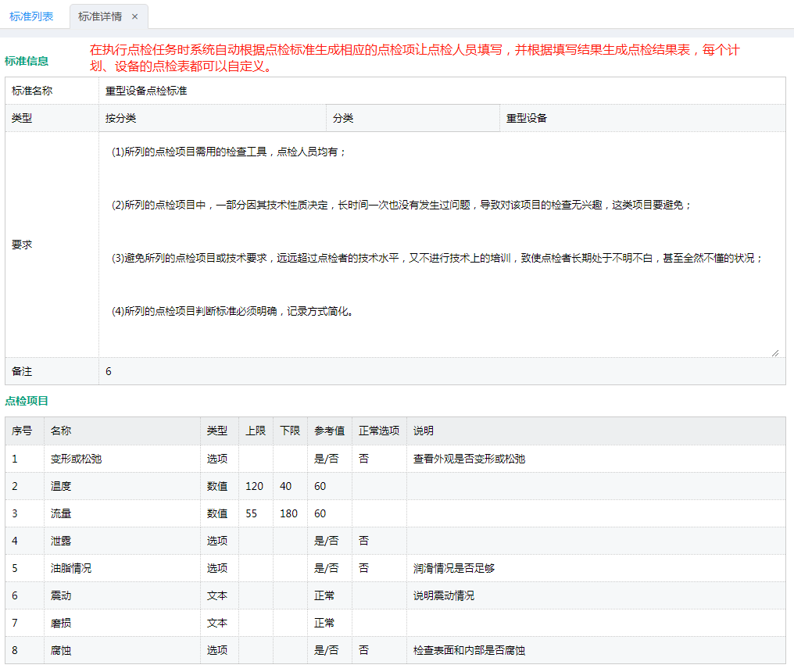Select the 温度 row name
The width and height of the screenshot is (794, 672).
(61, 486)
